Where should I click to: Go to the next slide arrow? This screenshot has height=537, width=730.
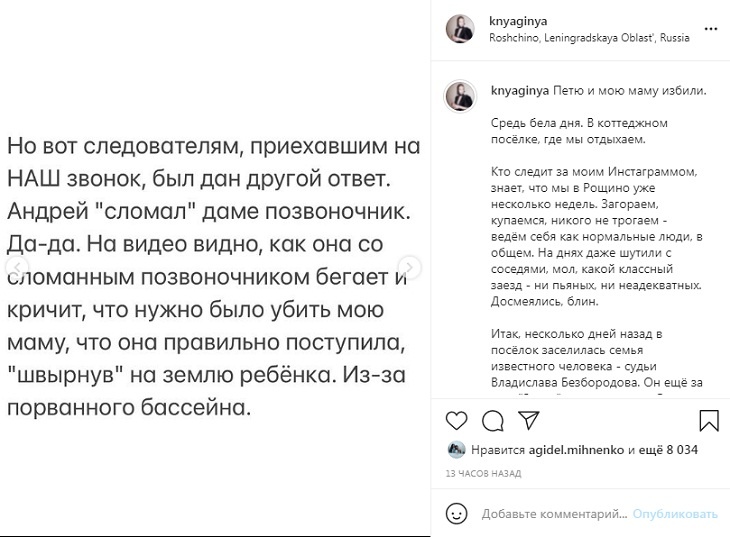[411, 268]
